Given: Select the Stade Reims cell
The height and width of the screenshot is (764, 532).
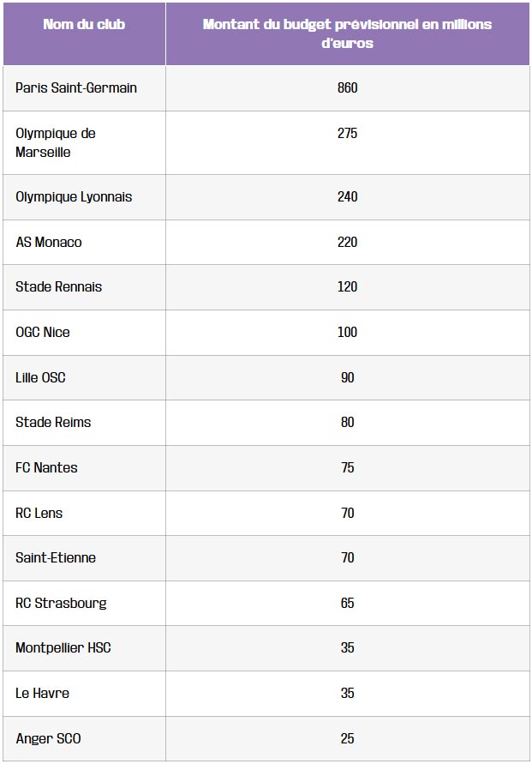Looking at the screenshot, I should [53, 423].
